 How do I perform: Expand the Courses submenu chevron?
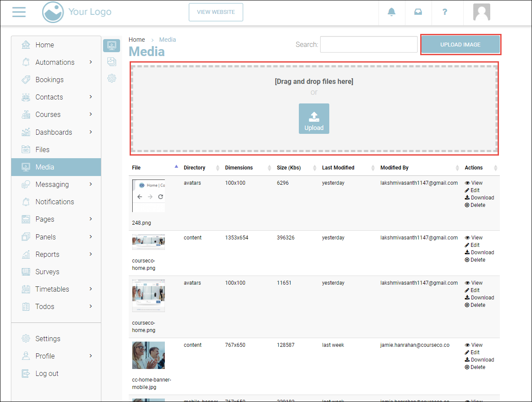click(x=90, y=114)
